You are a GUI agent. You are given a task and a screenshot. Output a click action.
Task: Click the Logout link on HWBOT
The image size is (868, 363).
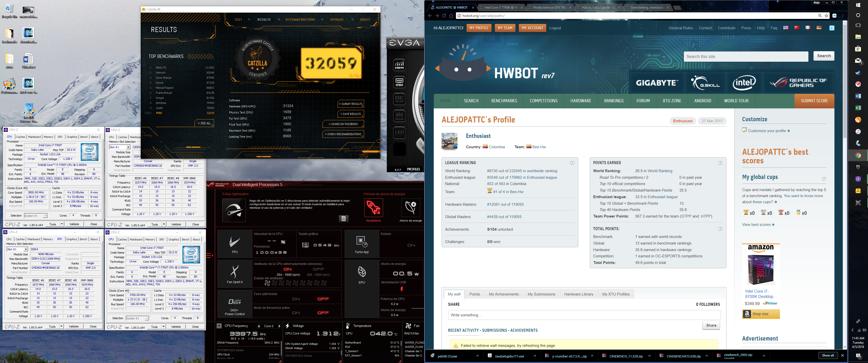pyautogui.click(x=555, y=28)
